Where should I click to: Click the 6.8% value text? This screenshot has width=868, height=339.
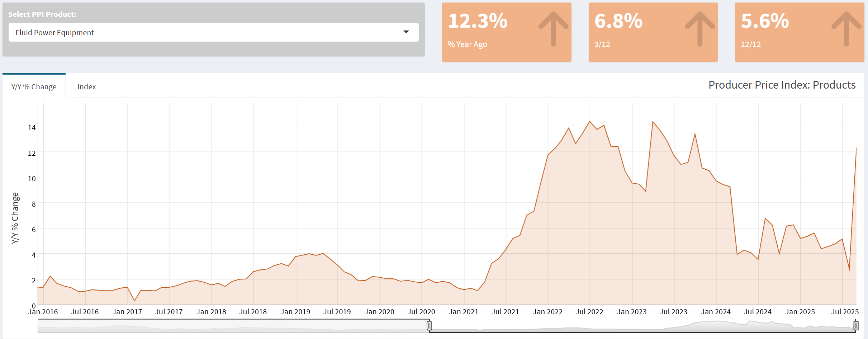pos(618,21)
